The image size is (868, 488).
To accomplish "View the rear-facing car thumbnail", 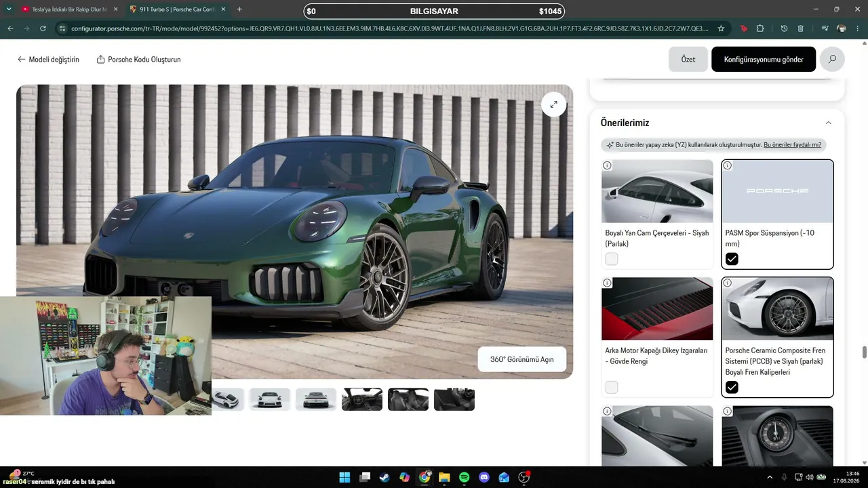I will (x=316, y=399).
